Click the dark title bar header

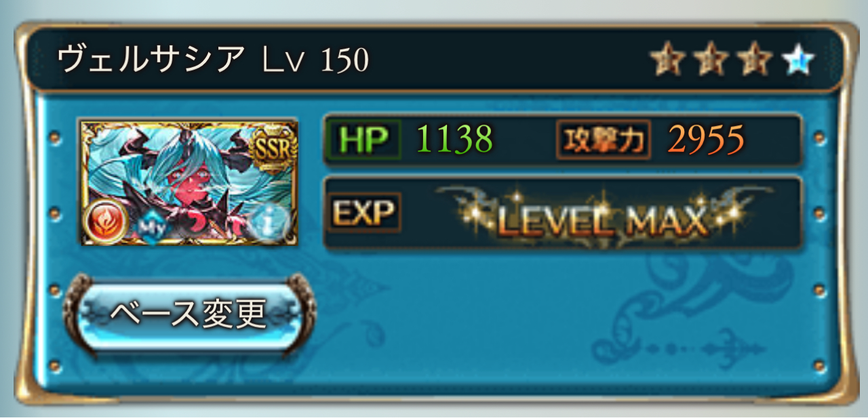(x=434, y=60)
